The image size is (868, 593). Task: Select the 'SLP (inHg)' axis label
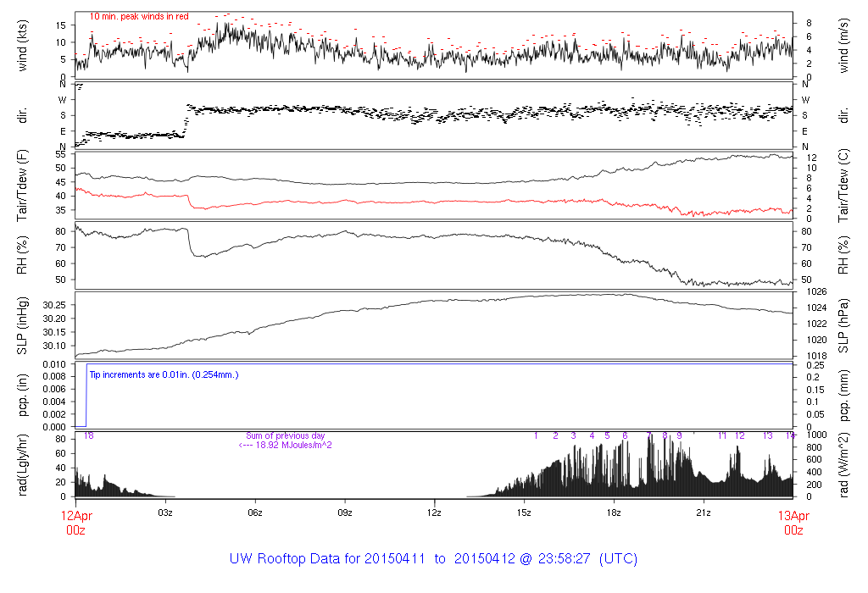[x=22, y=326]
